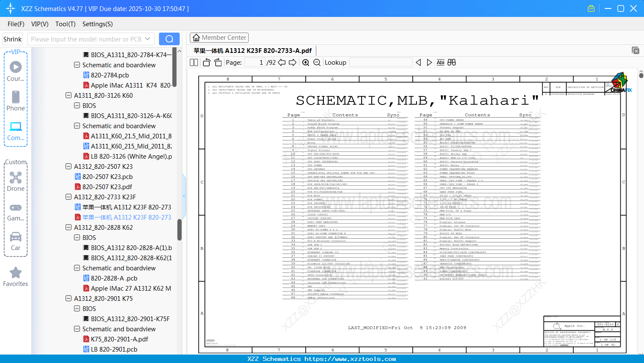Click the detach panel icon beside the PDF tab
This screenshot has height=363, width=644.
click(636, 50)
